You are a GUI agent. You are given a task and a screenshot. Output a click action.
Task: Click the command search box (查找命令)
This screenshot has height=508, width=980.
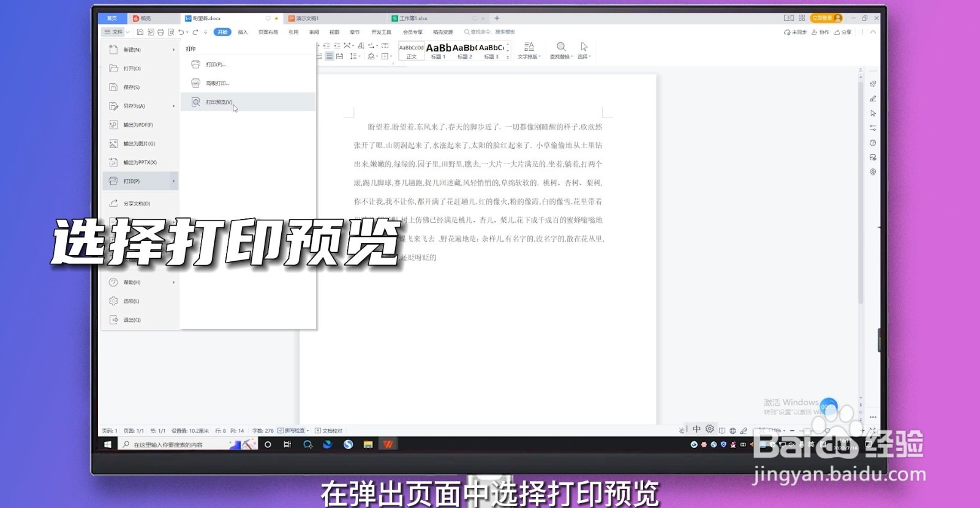489,32
